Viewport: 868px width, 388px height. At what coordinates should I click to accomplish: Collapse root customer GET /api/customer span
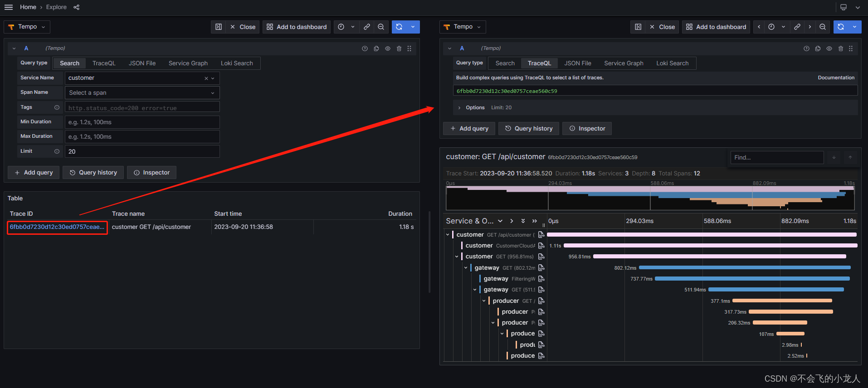448,235
